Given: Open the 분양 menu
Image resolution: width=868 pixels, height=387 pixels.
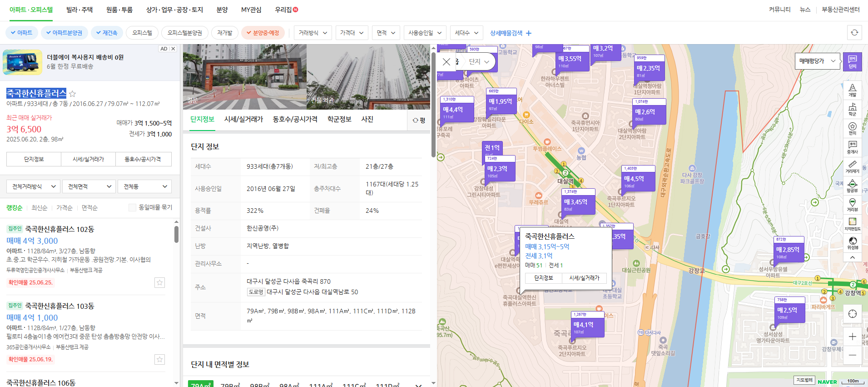Looking at the screenshot, I should tap(222, 10).
